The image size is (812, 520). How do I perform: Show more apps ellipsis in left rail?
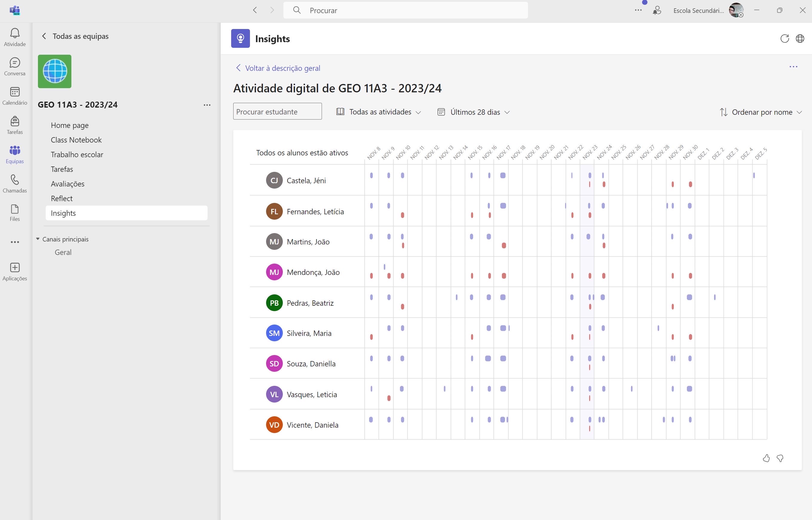tap(15, 242)
